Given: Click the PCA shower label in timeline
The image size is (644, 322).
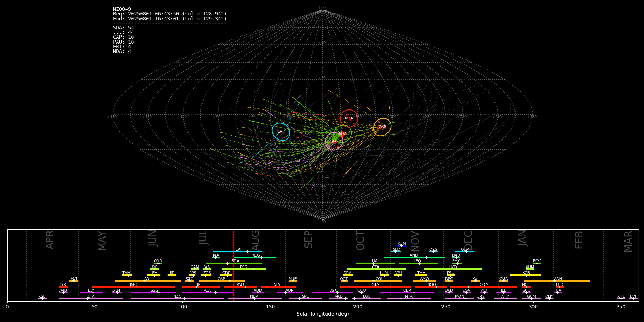Looking at the screenshot, I should (207, 291).
